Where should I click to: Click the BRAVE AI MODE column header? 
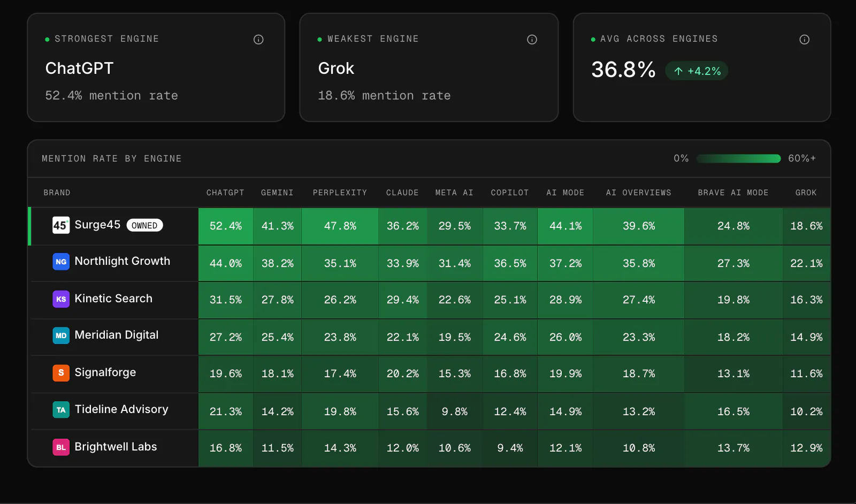[733, 193]
